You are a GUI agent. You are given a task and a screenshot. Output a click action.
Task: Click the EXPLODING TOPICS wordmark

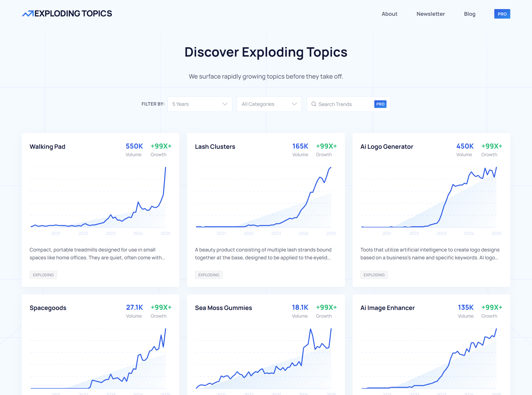(73, 14)
